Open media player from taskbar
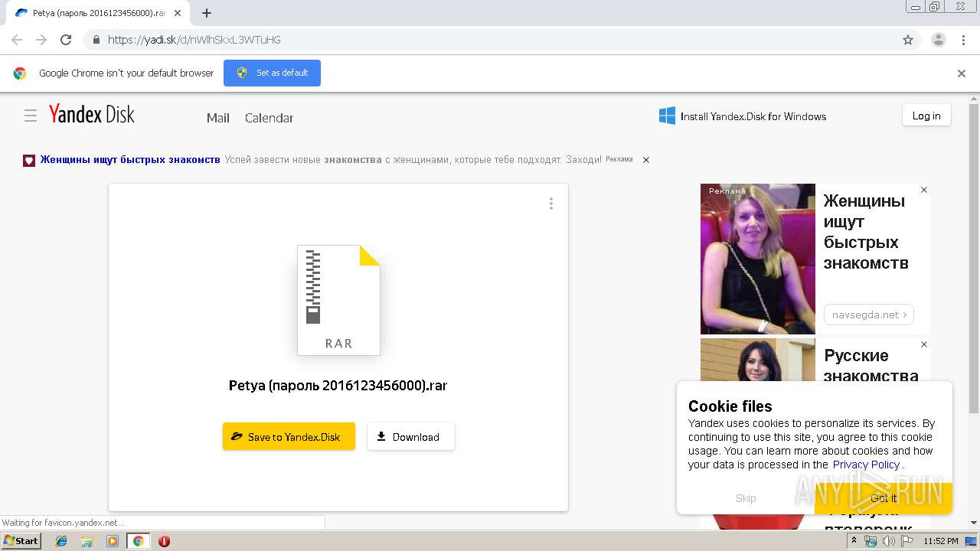 tap(113, 541)
